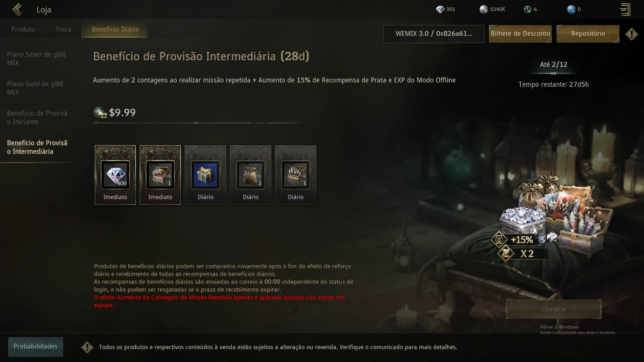Click the diamond currency icon showing 301
Image resolution: width=644 pixels, height=362 pixels.
[440, 9]
